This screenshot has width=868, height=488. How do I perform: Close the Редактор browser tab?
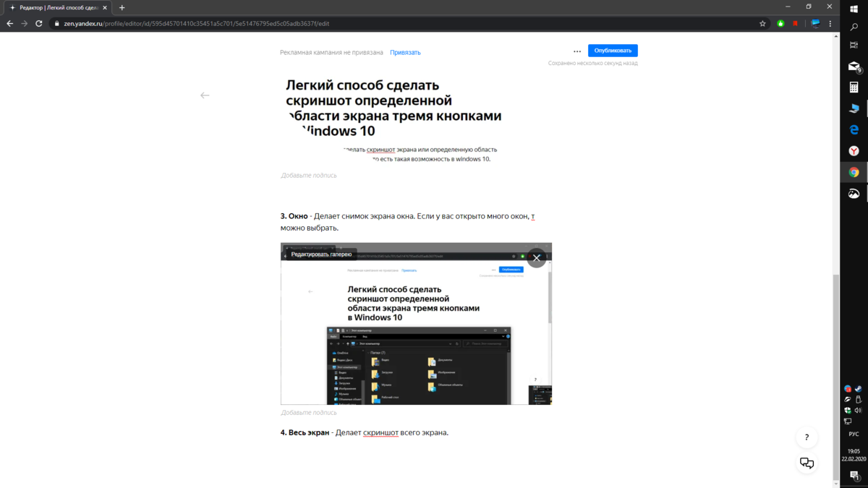pos(106,7)
